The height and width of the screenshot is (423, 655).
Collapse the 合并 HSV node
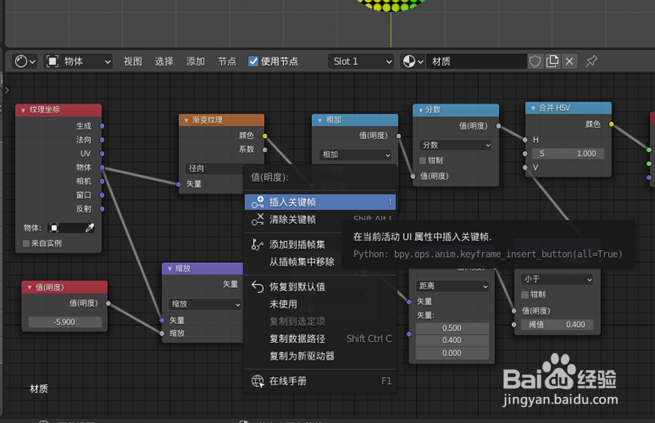coord(533,108)
